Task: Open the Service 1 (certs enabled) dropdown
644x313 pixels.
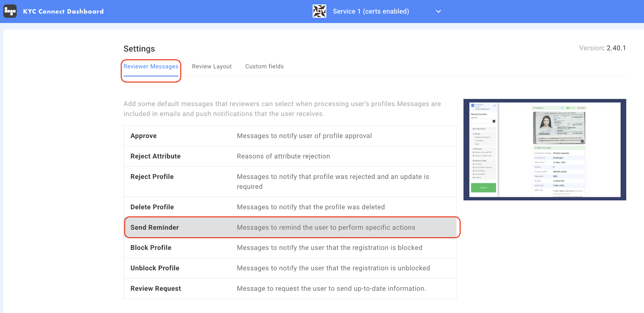Action: (x=370, y=12)
